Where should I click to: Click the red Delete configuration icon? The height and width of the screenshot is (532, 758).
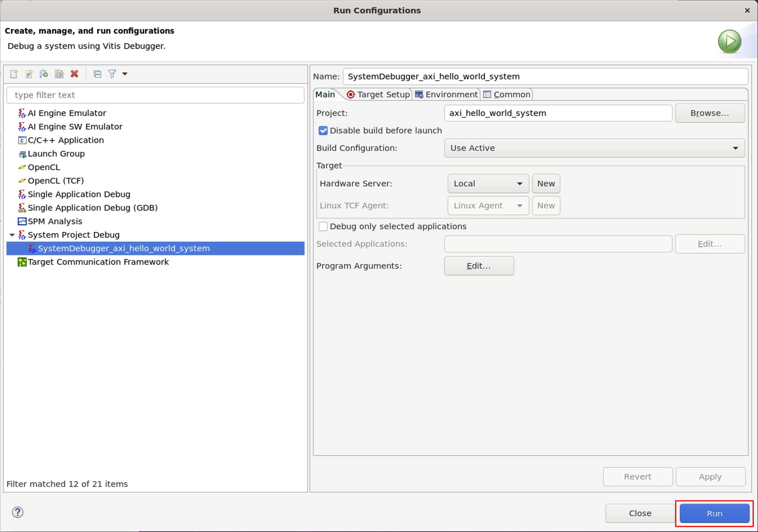[75, 74]
